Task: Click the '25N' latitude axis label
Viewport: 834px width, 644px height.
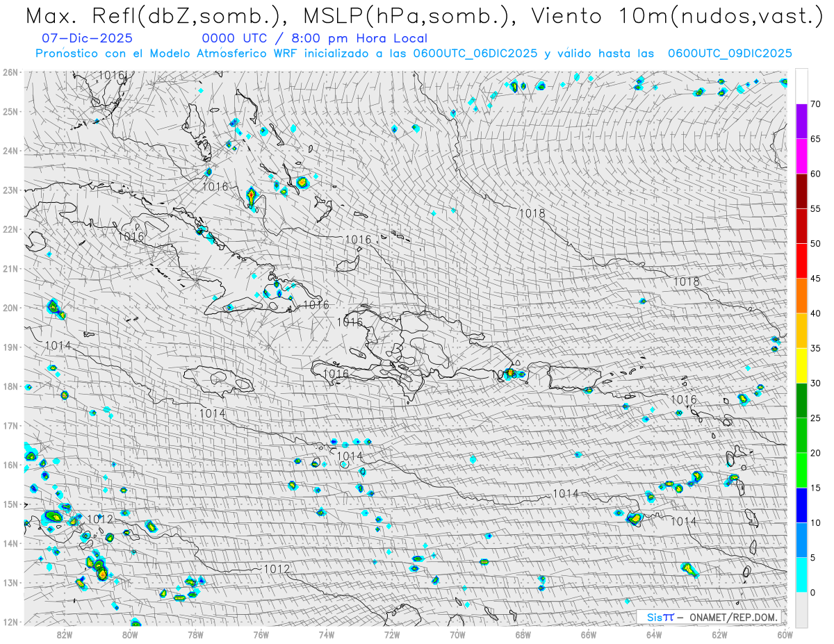Action: tap(11, 112)
